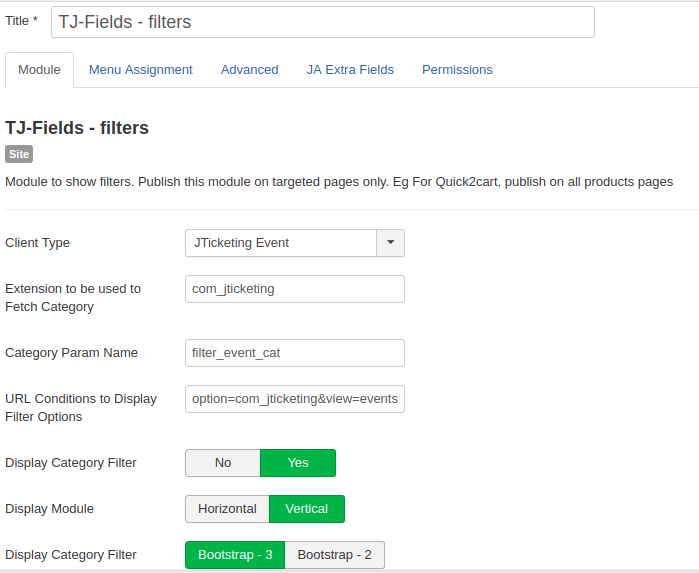Focus the com_jticketing extension field
Screen dimensions: 699x573
294,289
